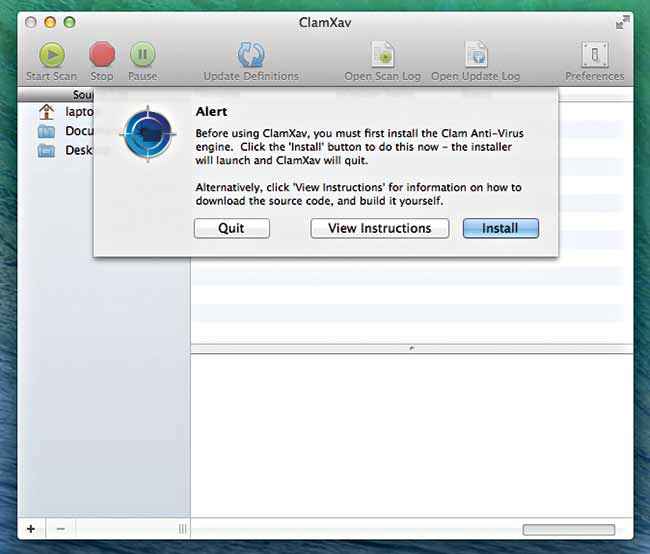Click the yellow minimize window button
Viewport: 650px width, 554px height.
point(50,22)
